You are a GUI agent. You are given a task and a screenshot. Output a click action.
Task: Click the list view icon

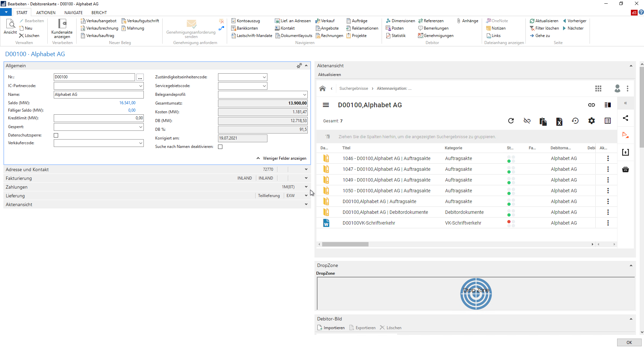[x=608, y=121]
